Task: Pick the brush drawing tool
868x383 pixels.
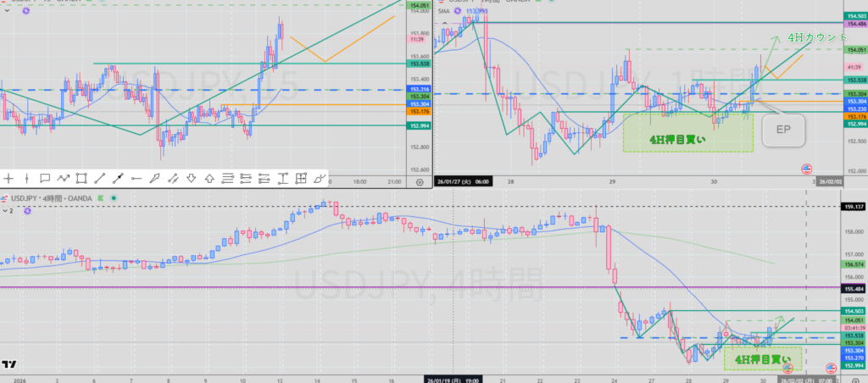Action: point(154,179)
